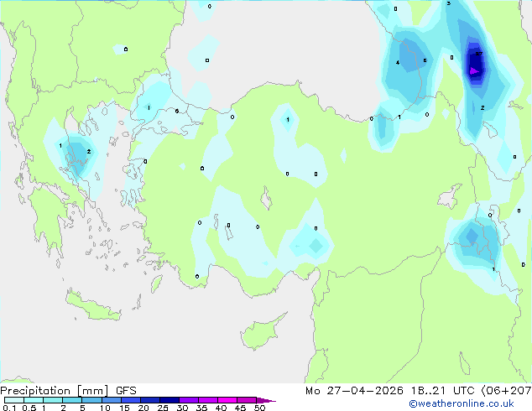Screen dimensions: 532x411
Task: Click the Precipitation [mm] title text
Action: click(x=55, y=391)
